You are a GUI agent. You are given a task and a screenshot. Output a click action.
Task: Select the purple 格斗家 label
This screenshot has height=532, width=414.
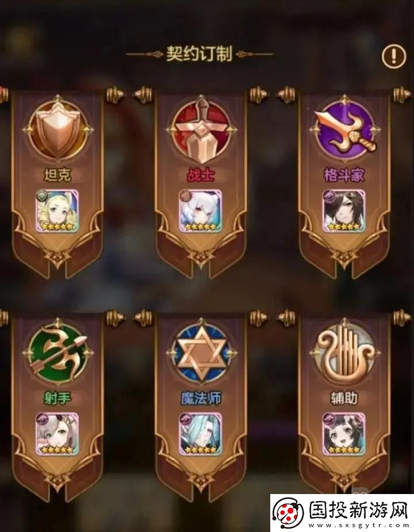344,175
